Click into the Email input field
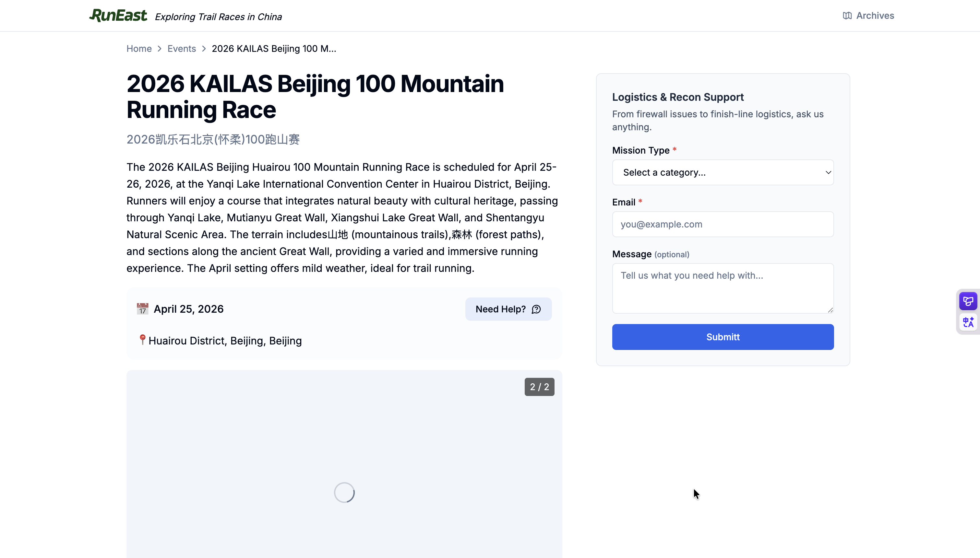980x558 pixels. pos(722,224)
